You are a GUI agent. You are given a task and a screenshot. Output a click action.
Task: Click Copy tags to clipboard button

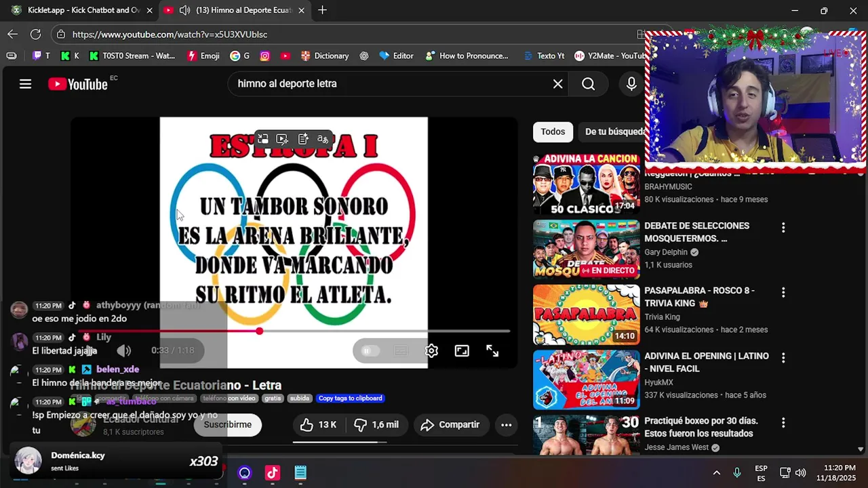pos(351,399)
